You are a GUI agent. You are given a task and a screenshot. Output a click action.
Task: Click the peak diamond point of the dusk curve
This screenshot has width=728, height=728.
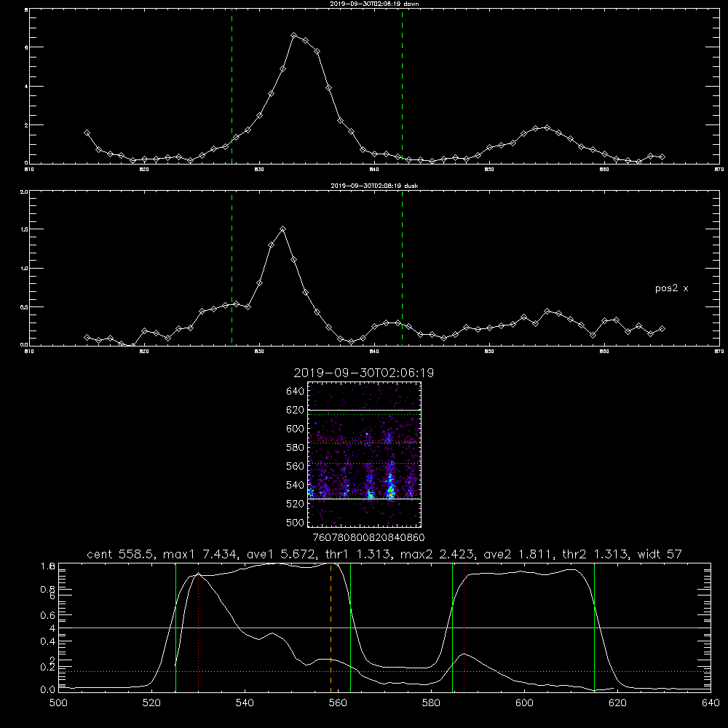282,229
